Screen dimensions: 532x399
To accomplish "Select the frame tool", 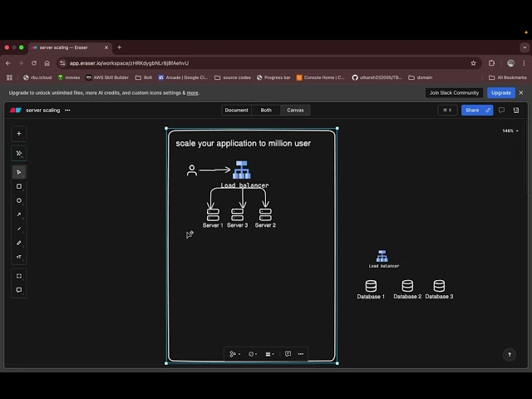I will 19,276.
